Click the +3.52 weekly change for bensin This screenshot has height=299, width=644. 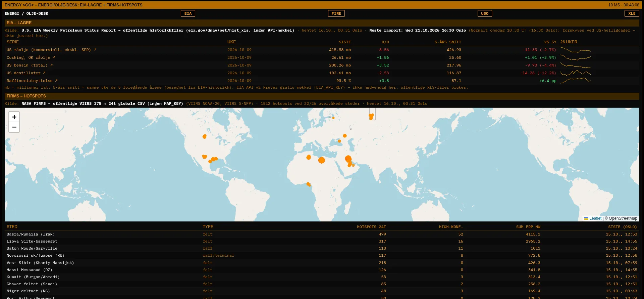point(383,65)
